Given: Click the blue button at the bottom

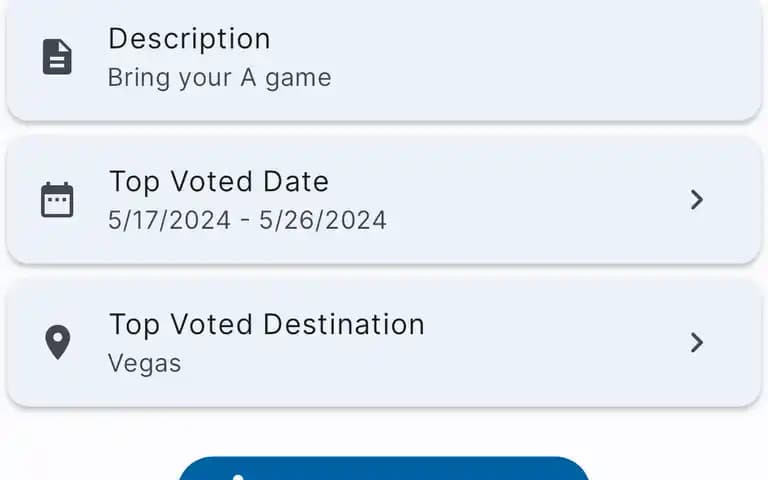Looking at the screenshot, I should pyautogui.click(x=384, y=468).
